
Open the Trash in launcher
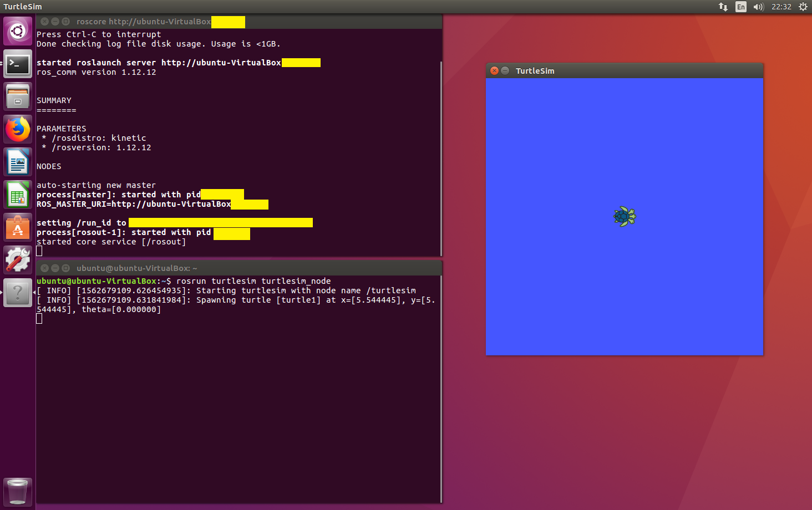coord(18,492)
